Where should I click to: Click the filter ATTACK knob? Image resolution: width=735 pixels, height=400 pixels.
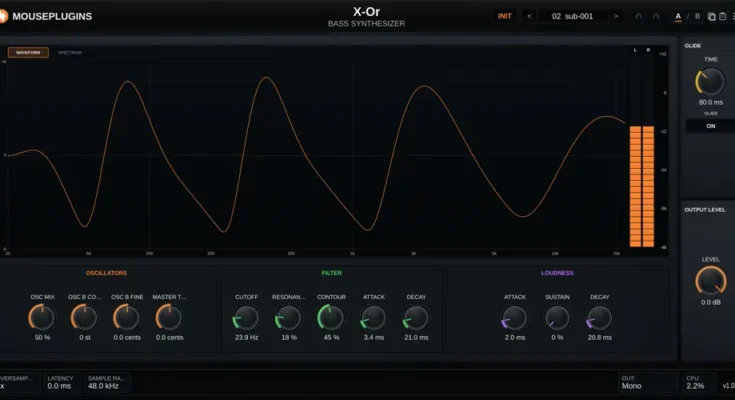(374, 317)
